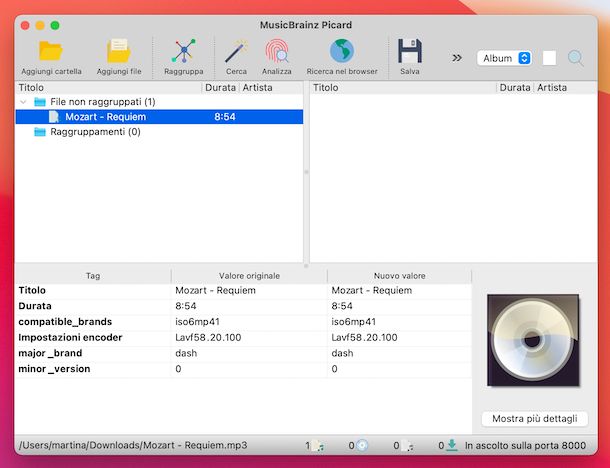Image resolution: width=610 pixels, height=468 pixels.
Task: Click the 8:54 duration in file row
Action: (225, 117)
